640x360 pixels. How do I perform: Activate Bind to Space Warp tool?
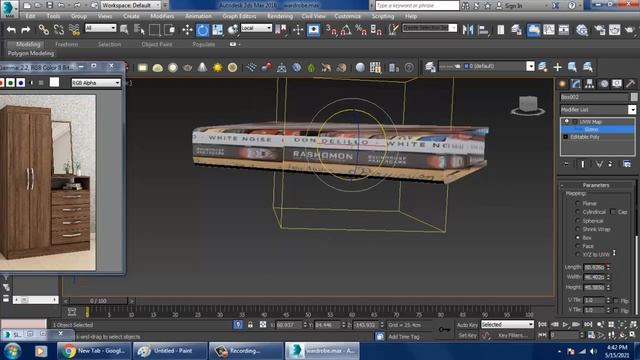coord(74,30)
